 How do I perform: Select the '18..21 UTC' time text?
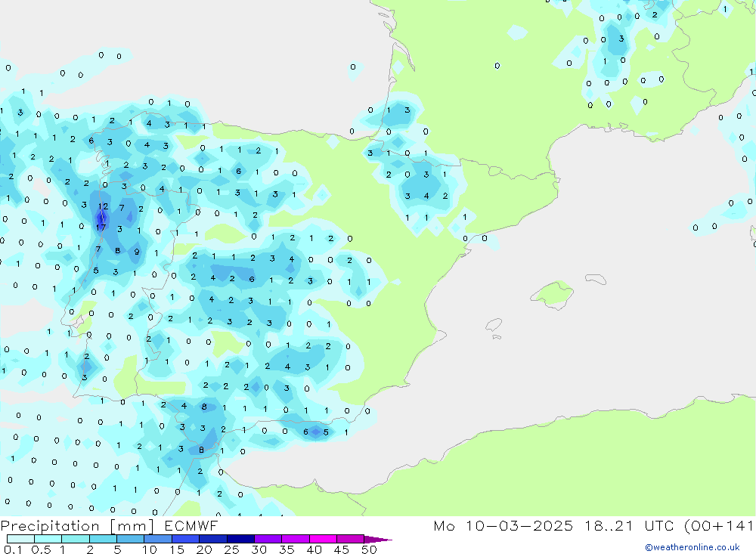[x=629, y=526]
